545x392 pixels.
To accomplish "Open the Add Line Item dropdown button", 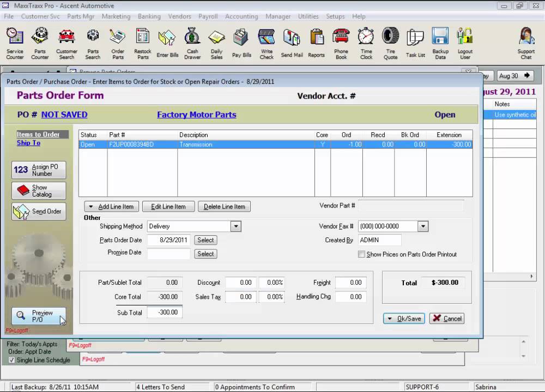I will coord(111,206).
